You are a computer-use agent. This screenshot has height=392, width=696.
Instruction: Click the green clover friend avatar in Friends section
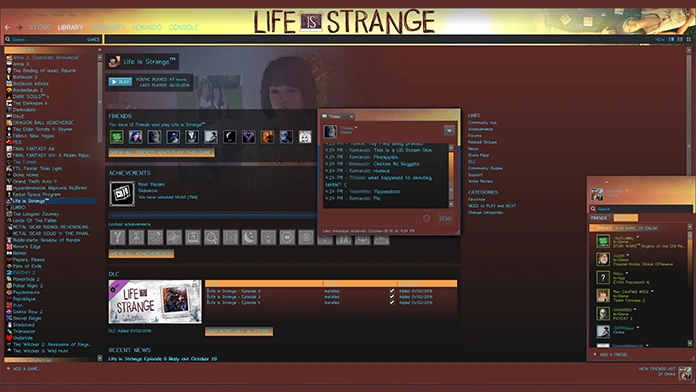tap(117, 137)
